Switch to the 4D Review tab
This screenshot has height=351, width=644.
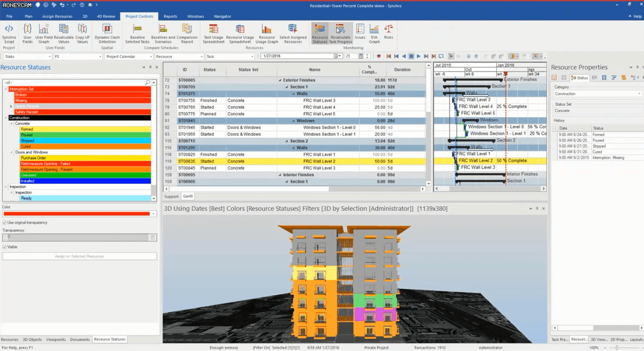click(106, 16)
